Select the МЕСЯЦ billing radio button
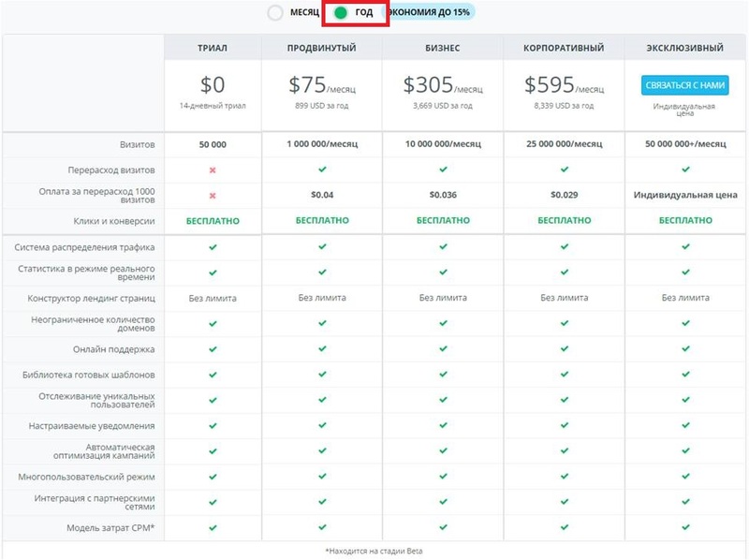Screen dimensions: 749x560 coord(275,13)
